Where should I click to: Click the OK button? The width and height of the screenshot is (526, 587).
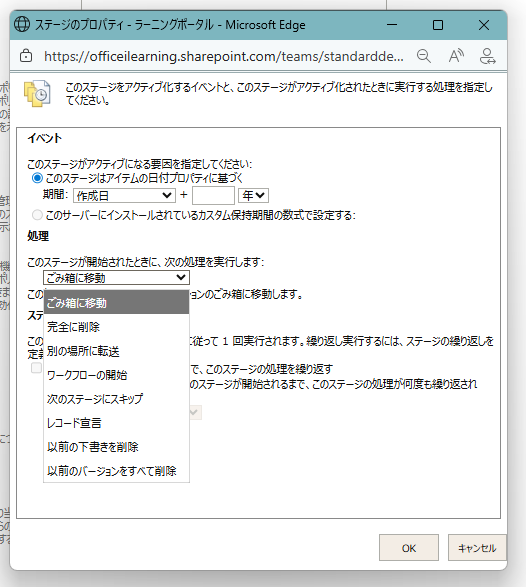point(409,548)
